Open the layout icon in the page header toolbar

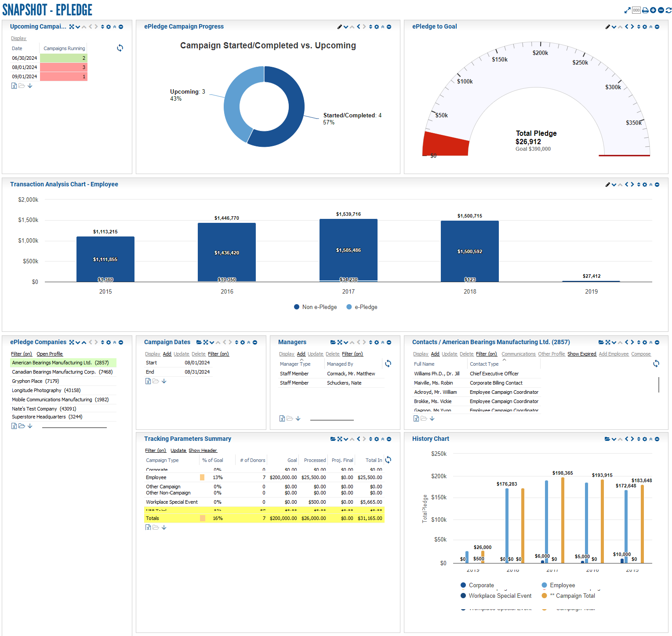[636, 10]
